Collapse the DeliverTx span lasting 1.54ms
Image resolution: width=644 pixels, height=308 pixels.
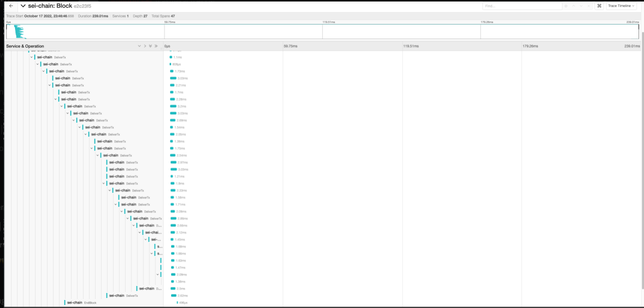pos(79,127)
